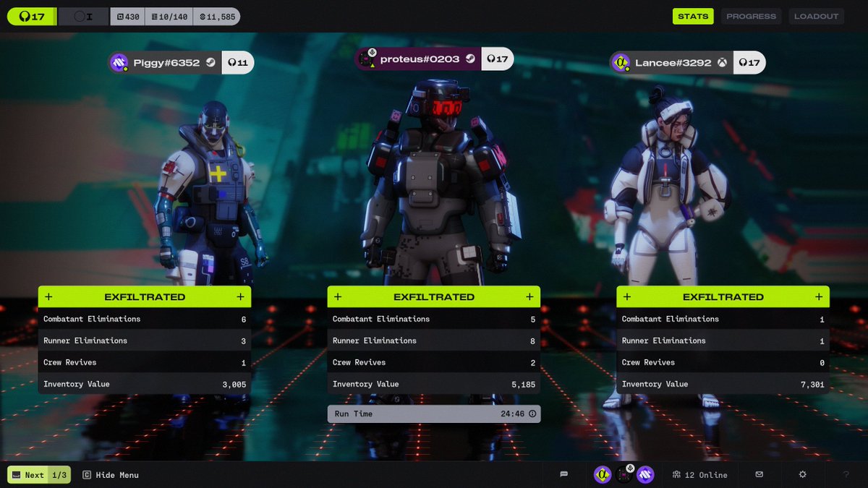Click Steam icon beside Piggy#6352
This screenshot has height=488, width=868.
tap(210, 63)
